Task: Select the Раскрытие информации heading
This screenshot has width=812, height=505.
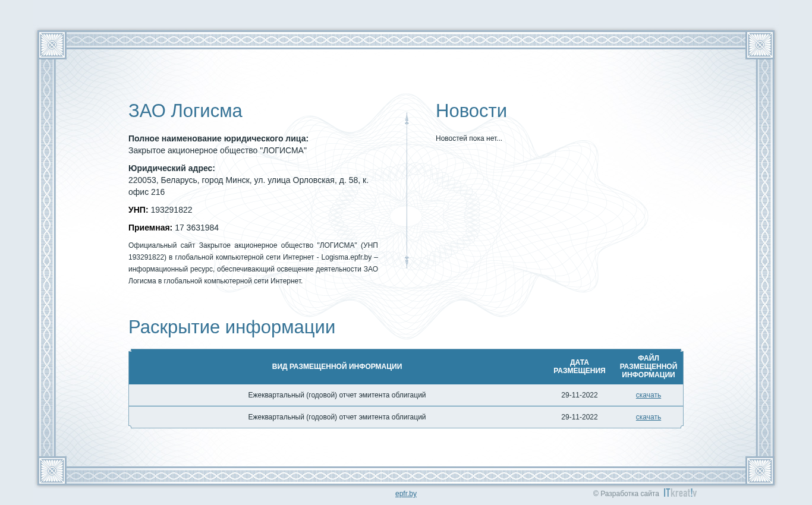Action: click(x=232, y=327)
